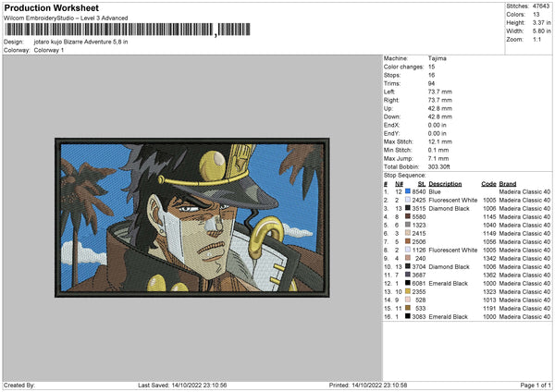Select 'Wilcom EmbroideryStudio – Level 3 Advanced' text
The image size is (555, 392).
pyautogui.click(x=66, y=18)
